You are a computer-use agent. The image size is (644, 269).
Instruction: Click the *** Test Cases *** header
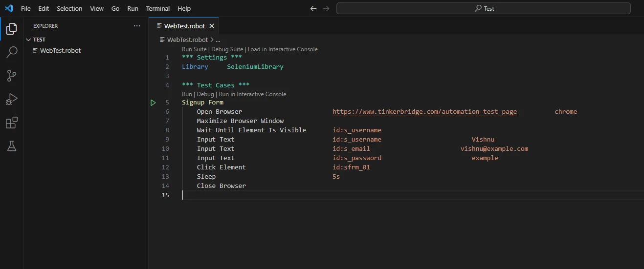(x=216, y=85)
